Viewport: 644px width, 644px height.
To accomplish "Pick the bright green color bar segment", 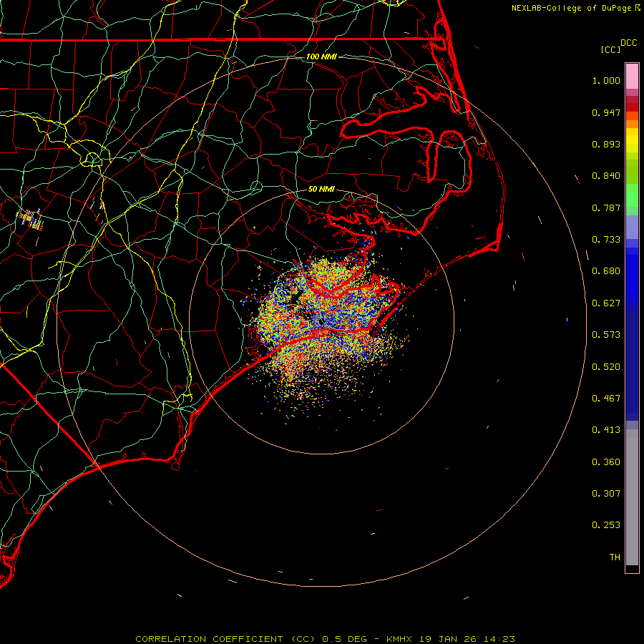I will (x=632, y=195).
